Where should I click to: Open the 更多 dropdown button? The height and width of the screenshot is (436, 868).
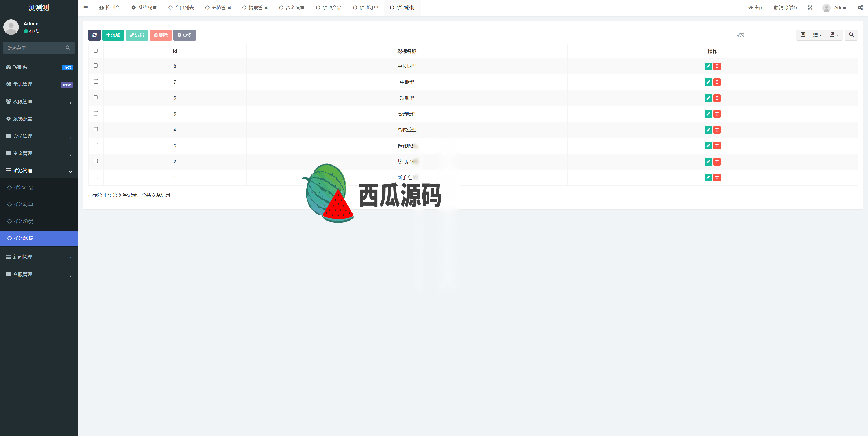(x=185, y=35)
